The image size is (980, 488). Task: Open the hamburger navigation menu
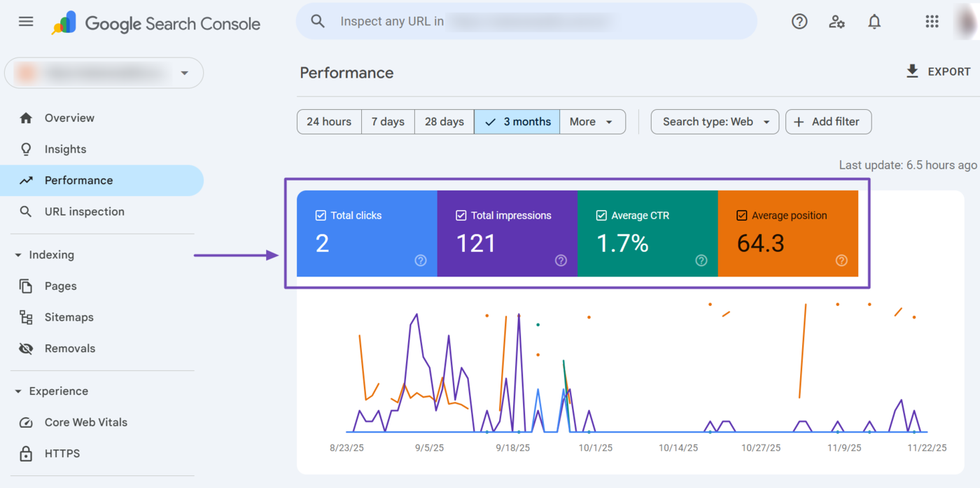26,21
